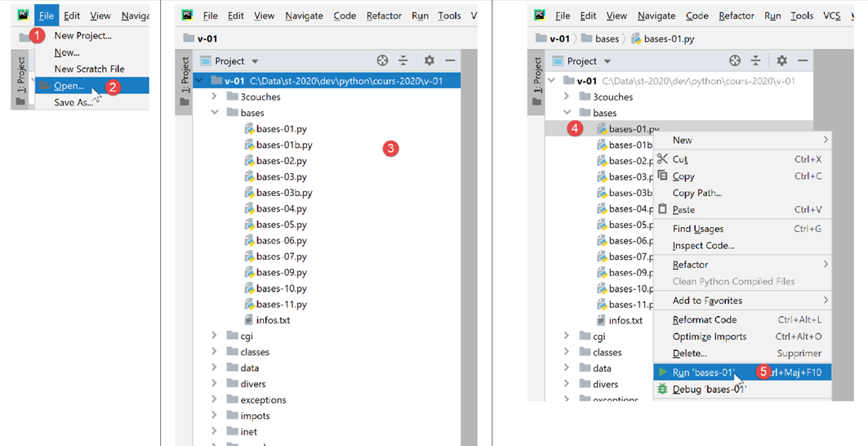
Task: Click Copy Path... in the context menu
Action: click(697, 193)
